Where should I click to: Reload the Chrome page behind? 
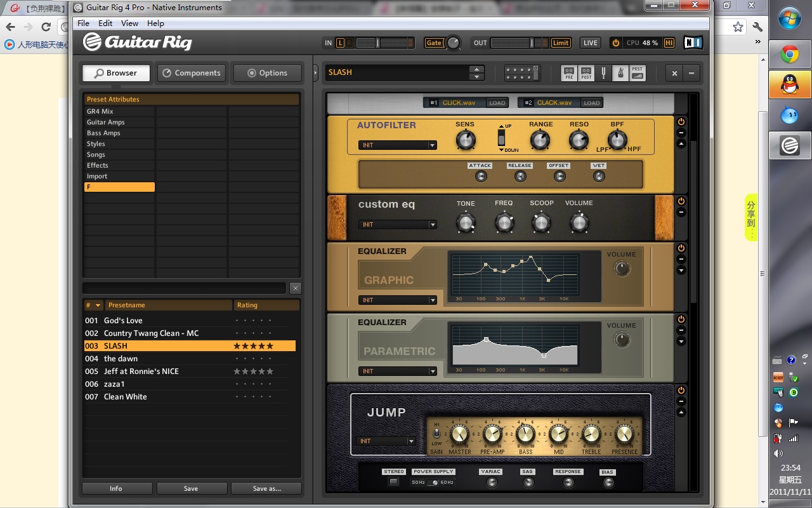(x=46, y=27)
